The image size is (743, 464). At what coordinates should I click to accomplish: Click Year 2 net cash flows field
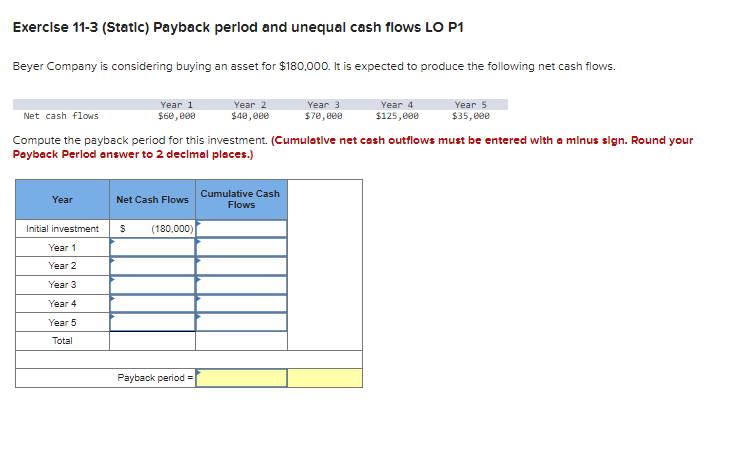[x=153, y=266]
